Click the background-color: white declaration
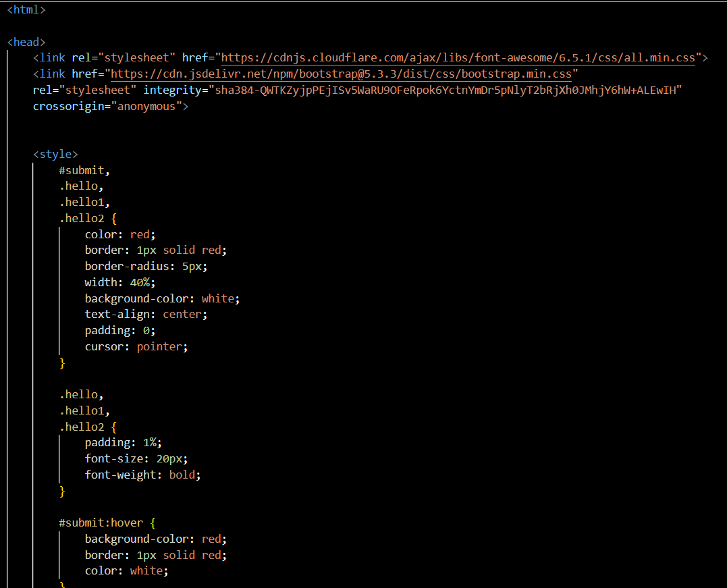This screenshot has width=727, height=588. [162, 298]
